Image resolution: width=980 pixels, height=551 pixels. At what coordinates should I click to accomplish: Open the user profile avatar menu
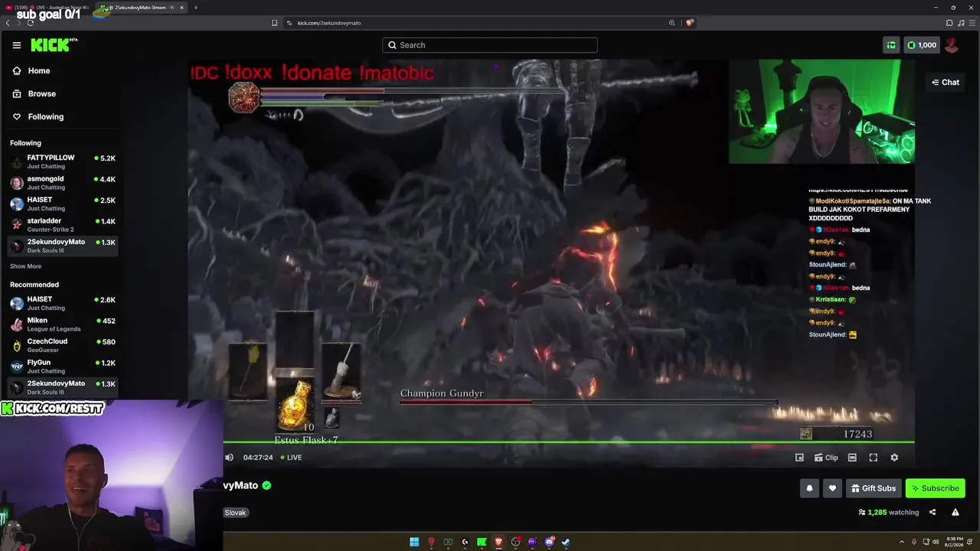coord(952,45)
